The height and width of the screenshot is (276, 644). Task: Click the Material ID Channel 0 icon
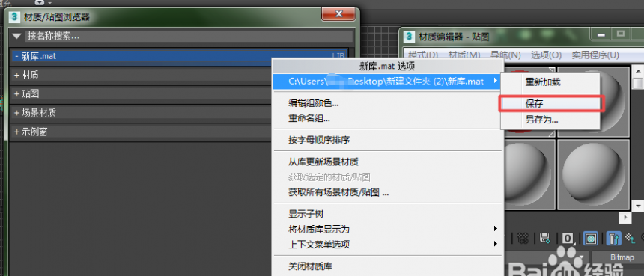(x=568, y=238)
